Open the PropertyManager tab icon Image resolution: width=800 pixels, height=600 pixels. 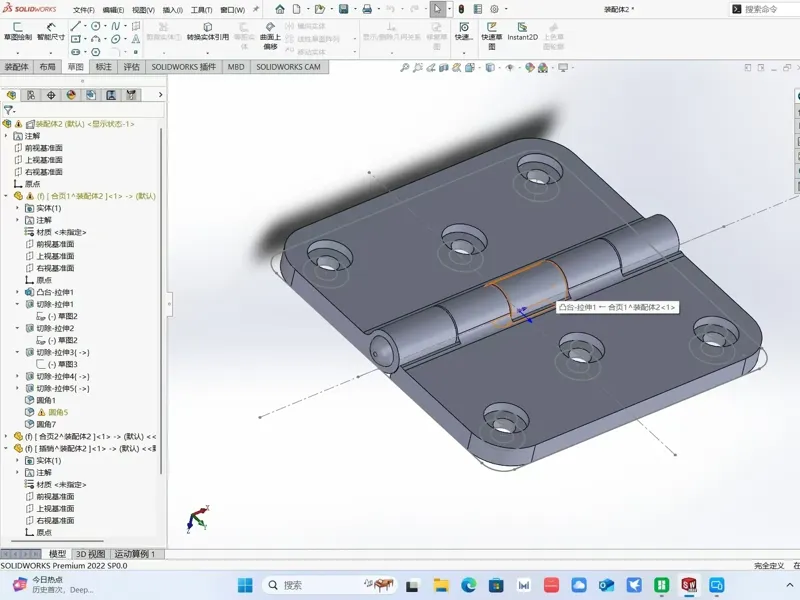pos(31,95)
